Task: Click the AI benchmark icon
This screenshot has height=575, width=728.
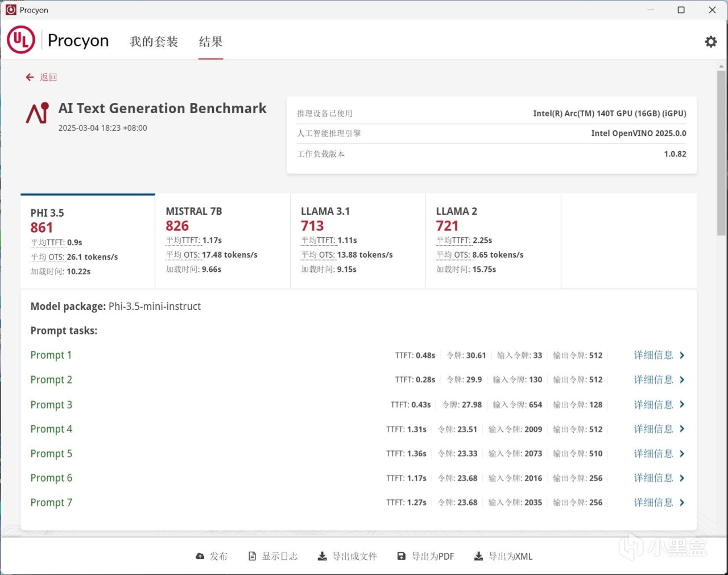Action: 38,113
